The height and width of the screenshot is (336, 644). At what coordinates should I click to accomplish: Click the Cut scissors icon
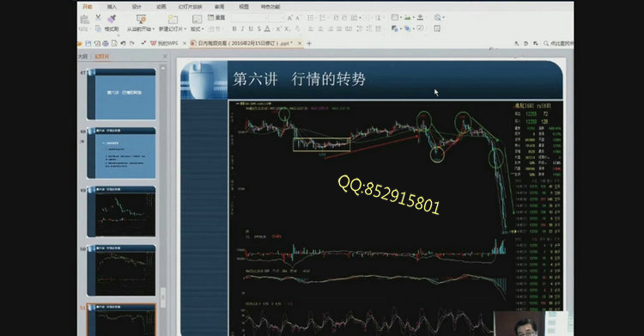coord(98,18)
